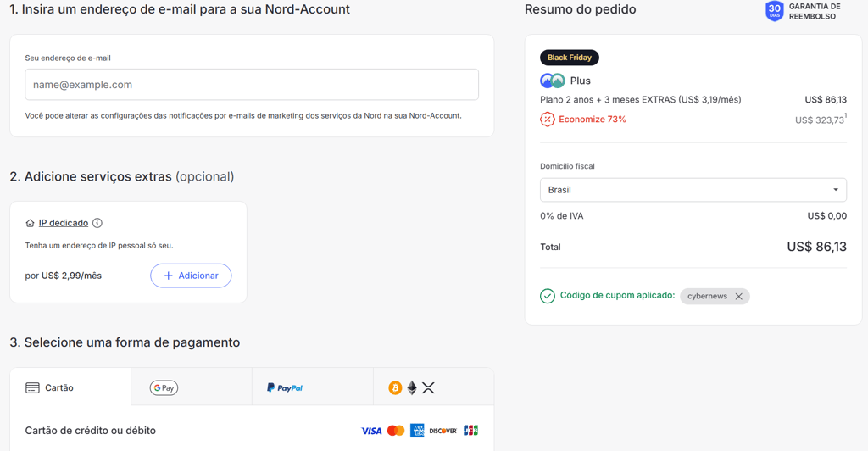Image resolution: width=868 pixels, height=451 pixels.
Task: Add the dedicated IP with Adicionar button
Action: pos(191,276)
